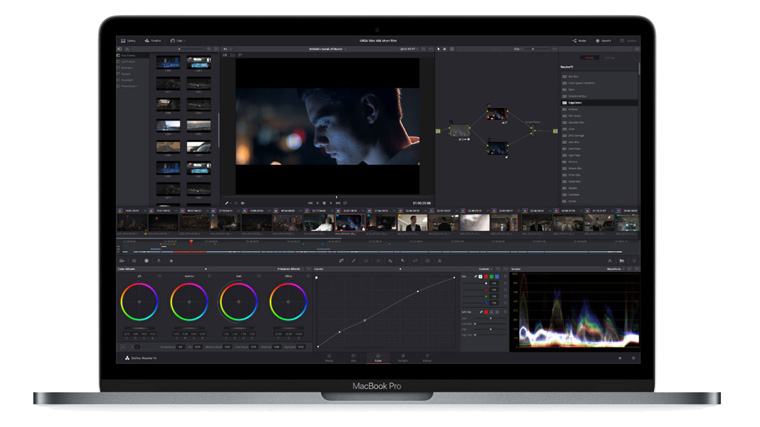Viewport: 760px width, 427px height.
Task: Click the Camera Raw palette icon
Action: tap(124, 261)
